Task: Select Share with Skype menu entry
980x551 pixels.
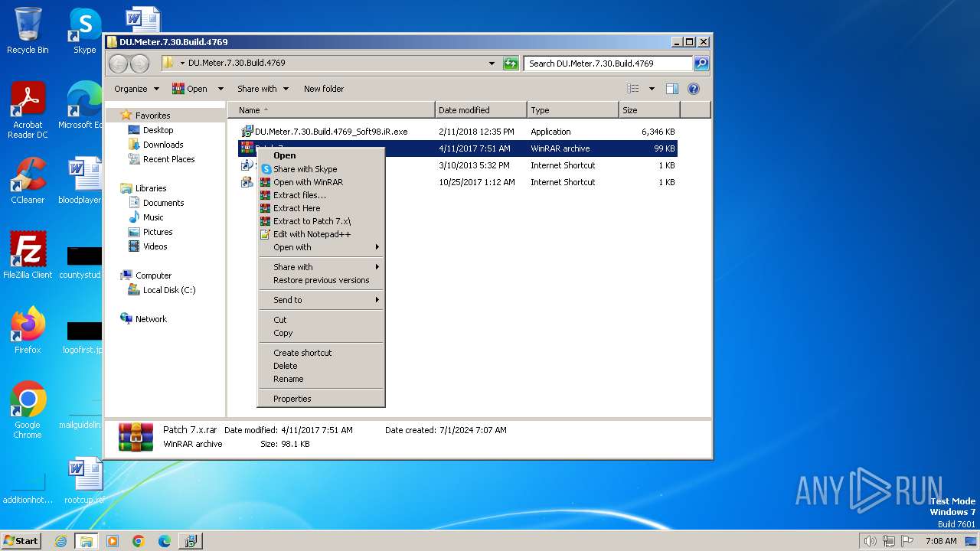Action: [321, 169]
